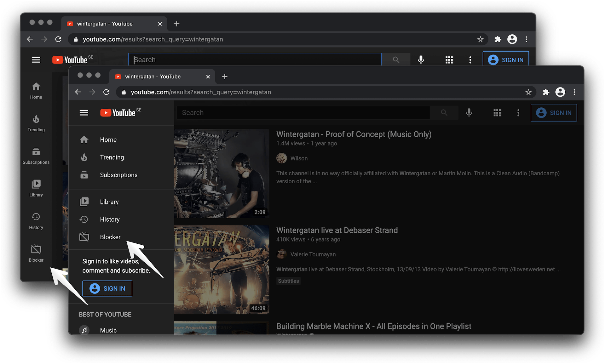Click the front window's top-right SIGN IN button

click(554, 113)
